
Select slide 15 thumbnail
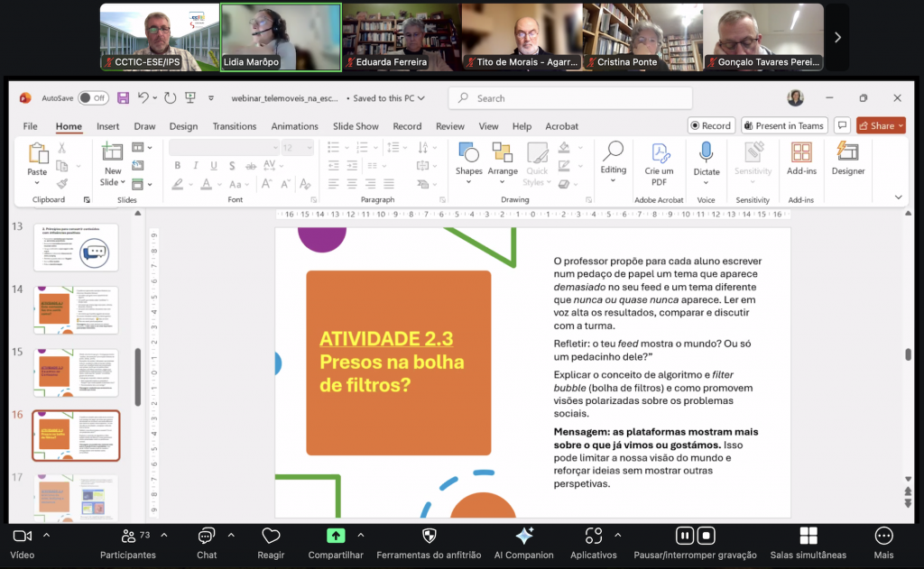coord(76,372)
